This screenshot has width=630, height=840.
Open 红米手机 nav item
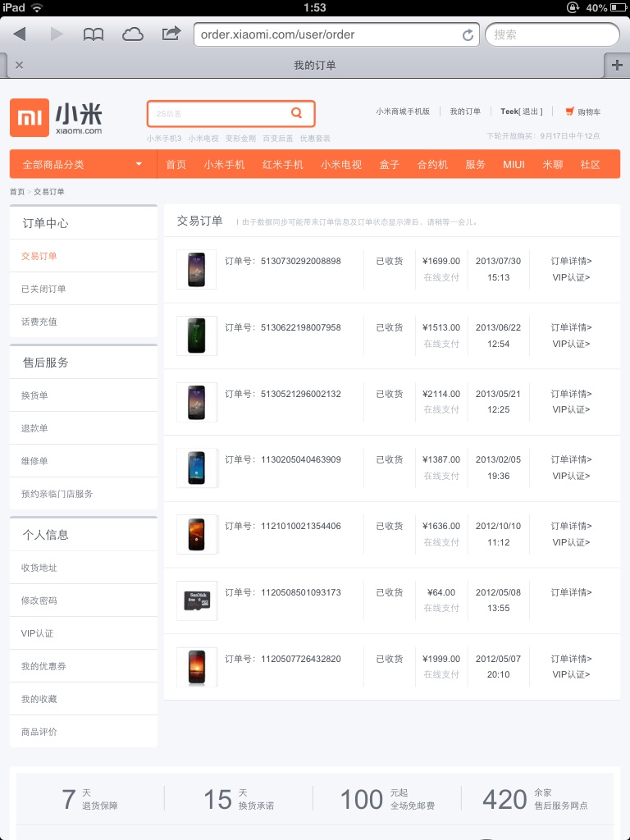[x=283, y=164]
